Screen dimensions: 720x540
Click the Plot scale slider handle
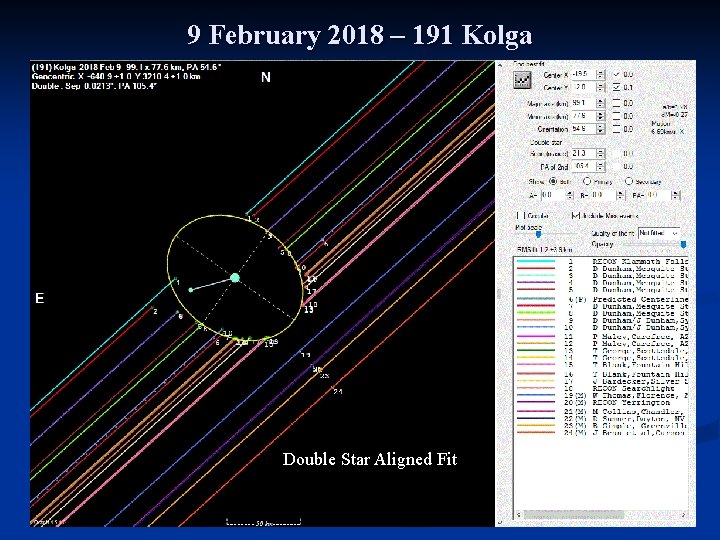pyautogui.click(x=538, y=234)
